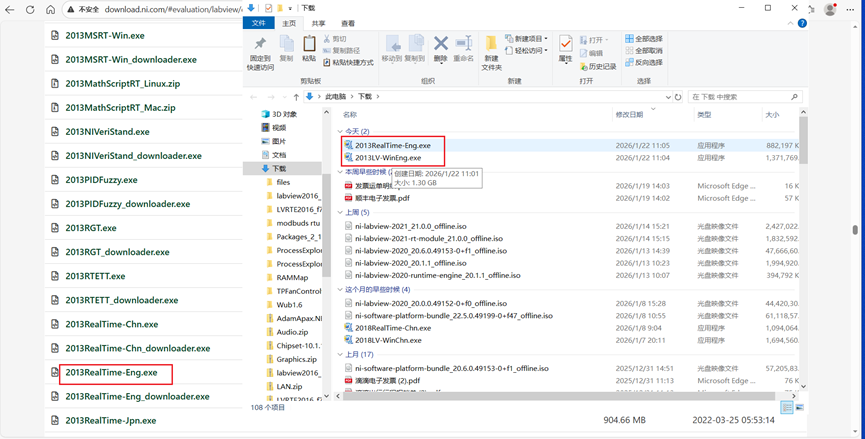Click Select all (全部选择) in ribbon

pyautogui.click(x=644, y=39)
